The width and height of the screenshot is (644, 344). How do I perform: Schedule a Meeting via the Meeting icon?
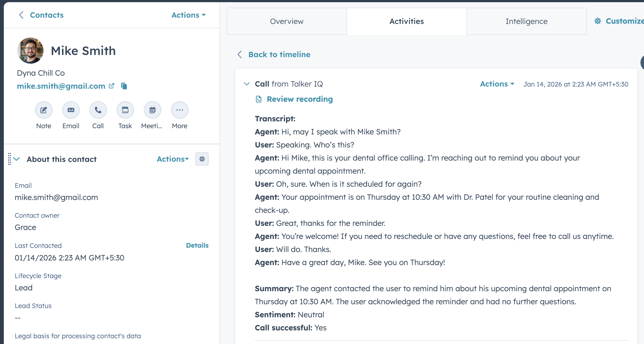pos(152,110)
